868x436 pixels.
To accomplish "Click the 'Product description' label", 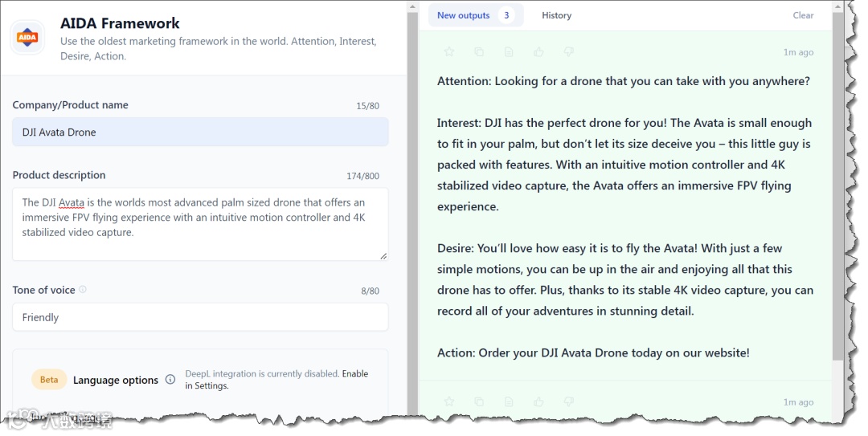I will coord(59,175).
